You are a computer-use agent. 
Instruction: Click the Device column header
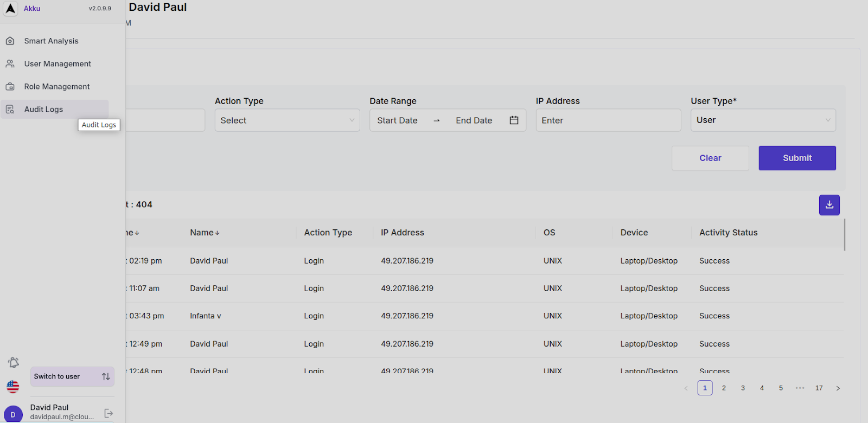[x=634, y=233]
